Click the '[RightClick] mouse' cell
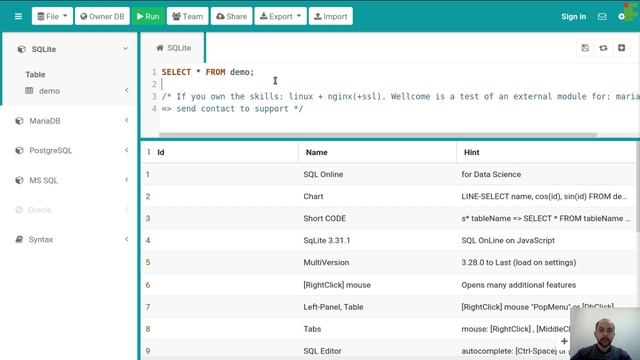The width and height of the screenshot is (640, 360). click(x=337, y=285)
